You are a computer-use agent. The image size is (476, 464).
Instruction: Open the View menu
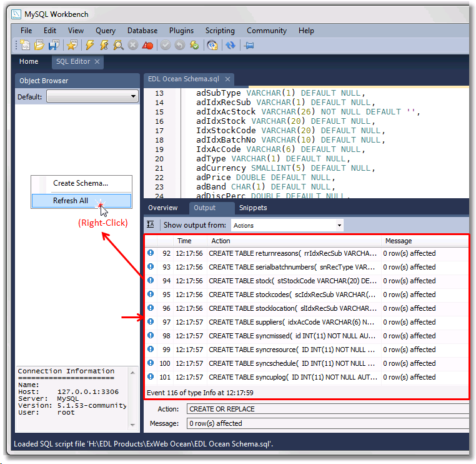coord(76,31)
